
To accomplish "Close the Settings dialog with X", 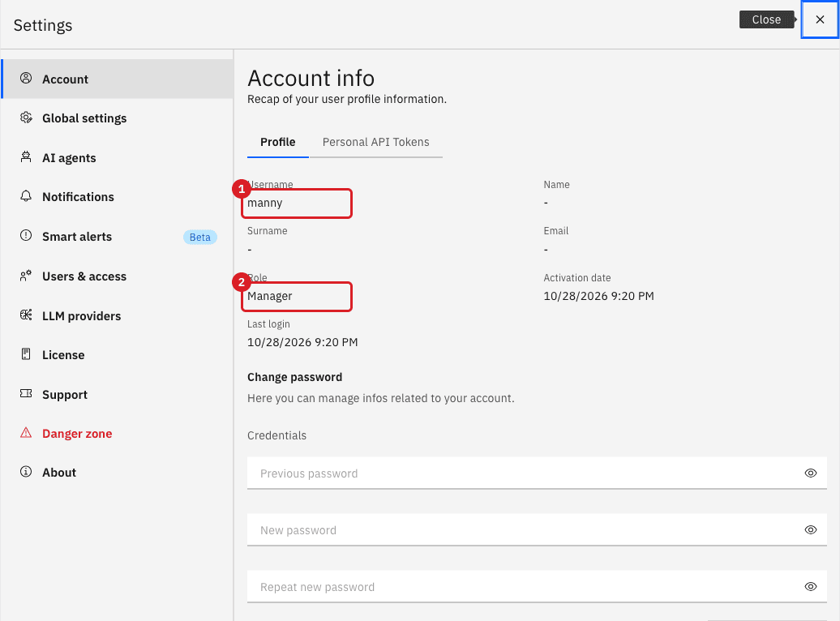I will point(820,19).
